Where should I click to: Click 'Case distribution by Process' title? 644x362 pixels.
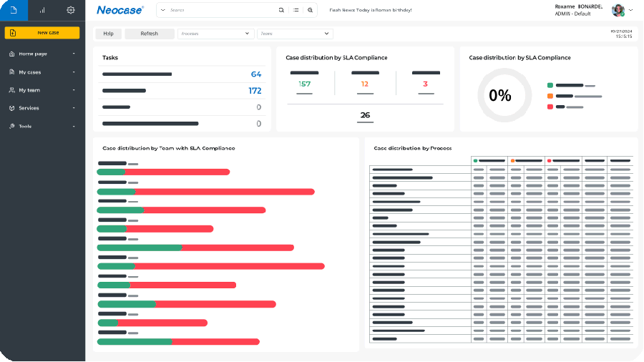pos(412,148)
